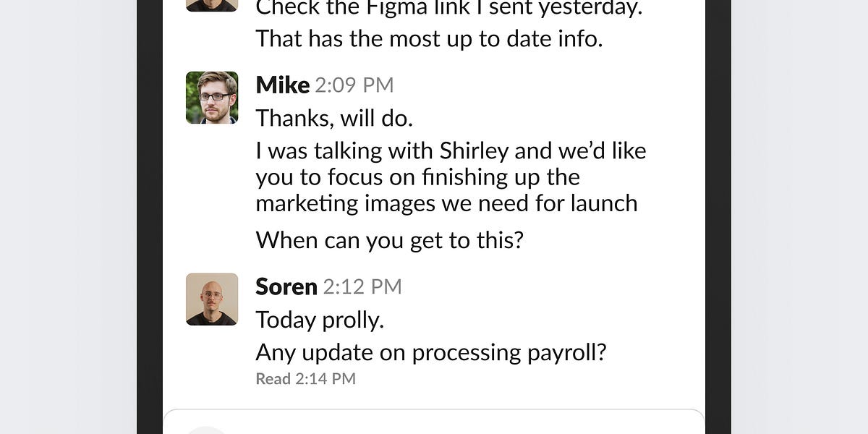Viewport: 868px width, 434px height.
Task: Select the Thanks, will do message
Action: (334, 117)
